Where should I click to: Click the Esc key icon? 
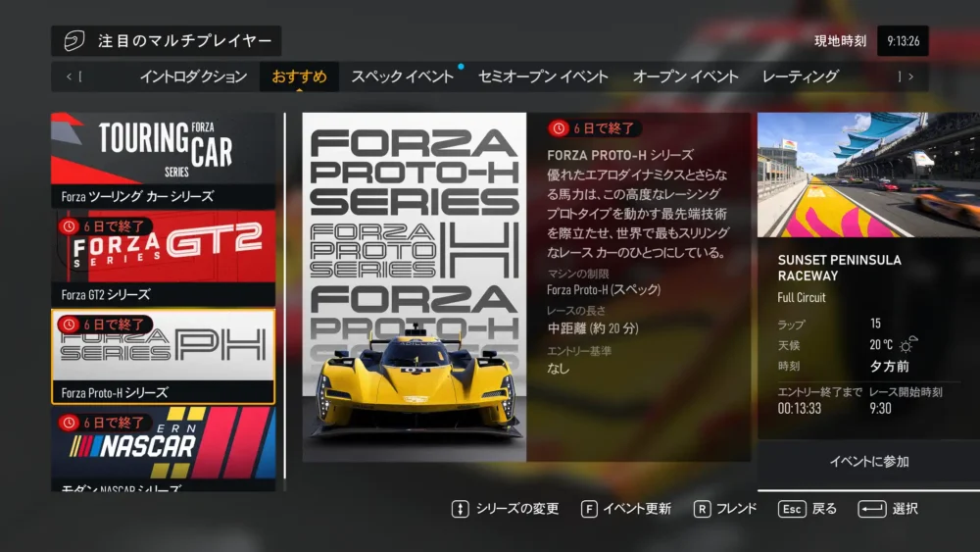click(792, 509)
